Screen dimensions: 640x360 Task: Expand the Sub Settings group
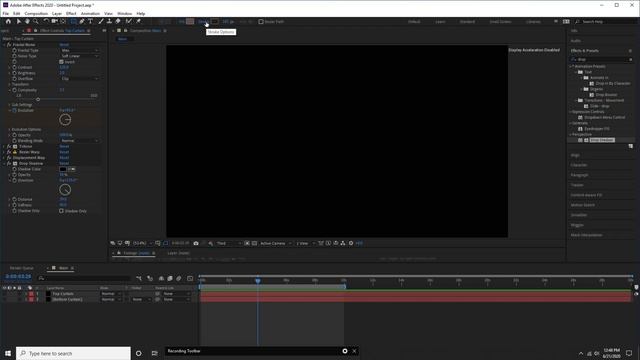coord(9,105)
